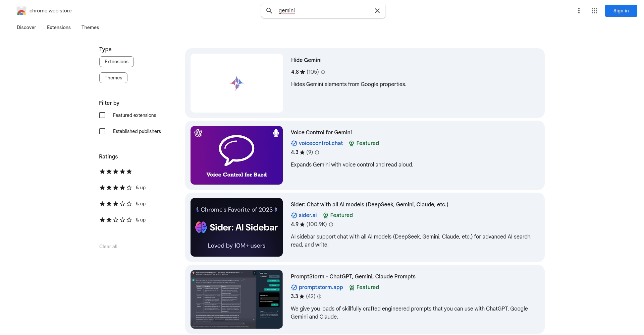Open the PromptStorm screenshot thumbnail
644x335 pixels.
[236, 299]
